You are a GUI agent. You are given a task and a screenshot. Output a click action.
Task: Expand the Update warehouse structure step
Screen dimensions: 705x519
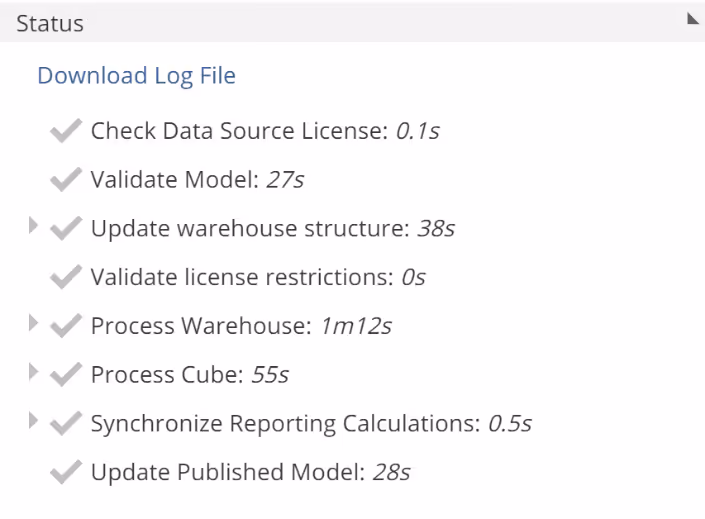[x=34, y=227]
